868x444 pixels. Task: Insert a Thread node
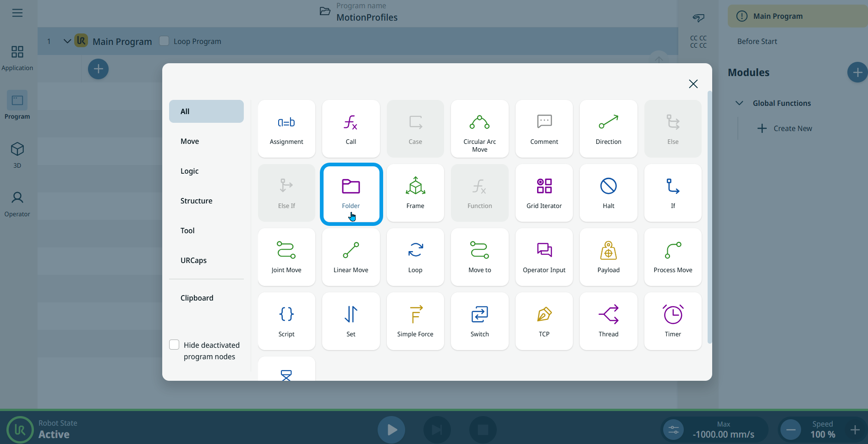pyautogui.click(x=608, y=322)
